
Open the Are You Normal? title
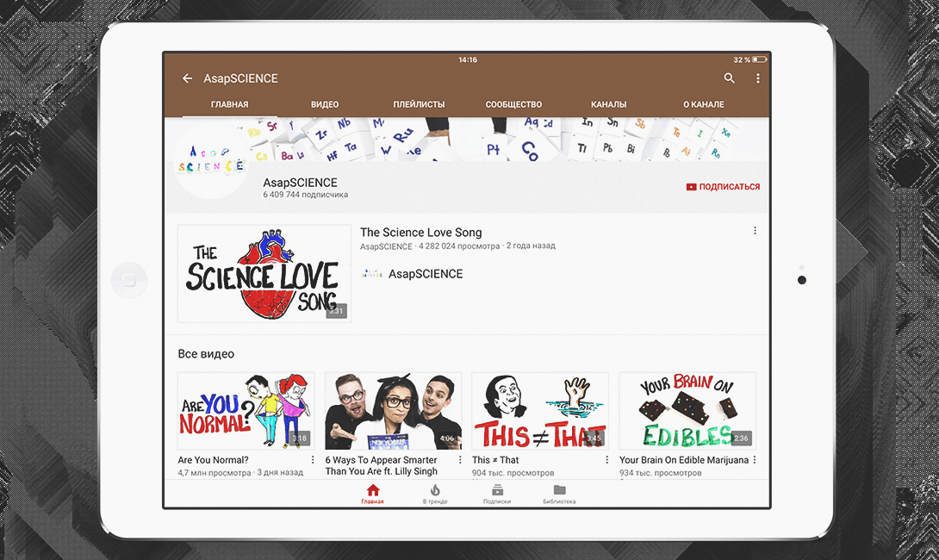click(213, 460)
